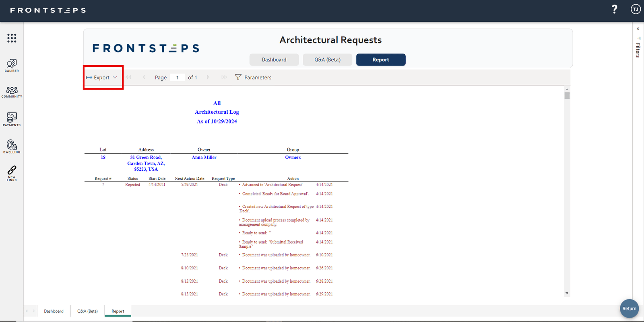Click the help question mark icon
Image resolution: width=644 pixels, height=322 pixels.
(x=614, y=9)
